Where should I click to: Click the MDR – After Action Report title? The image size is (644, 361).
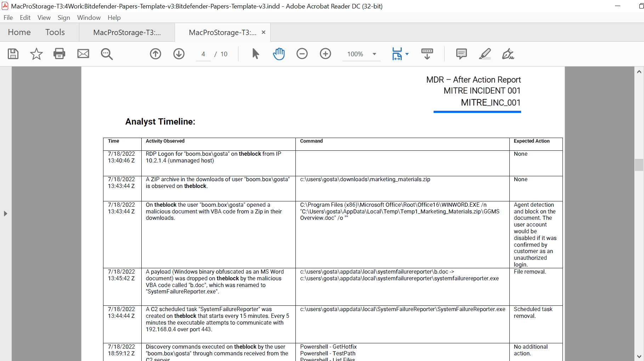point(473,80)
